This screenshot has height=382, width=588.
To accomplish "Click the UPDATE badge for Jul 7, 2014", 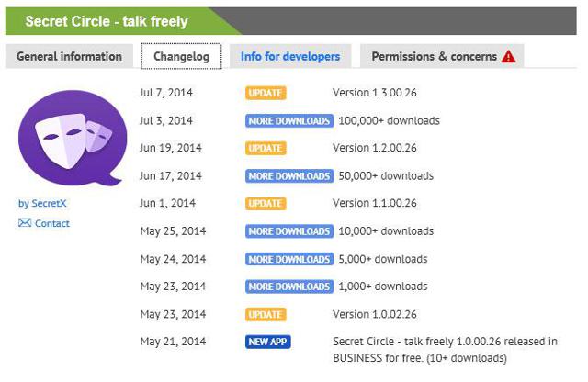I will [266, 93].
